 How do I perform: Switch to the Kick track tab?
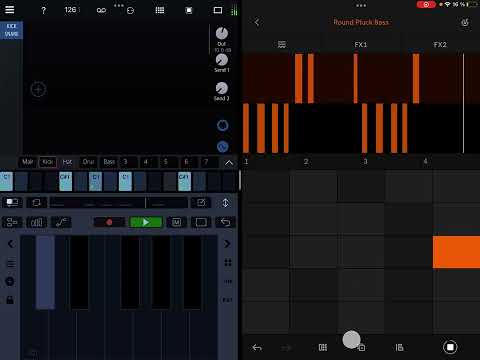(x=48, y=162)
